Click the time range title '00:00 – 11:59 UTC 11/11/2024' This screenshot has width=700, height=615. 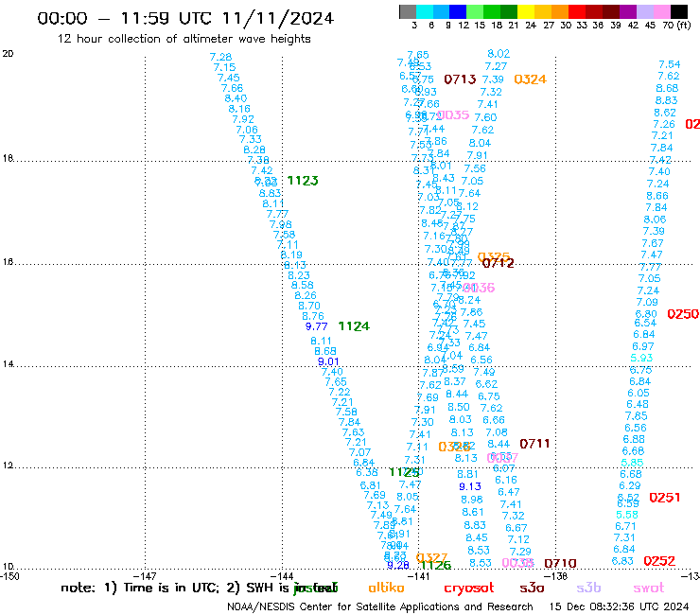point(185,18)
